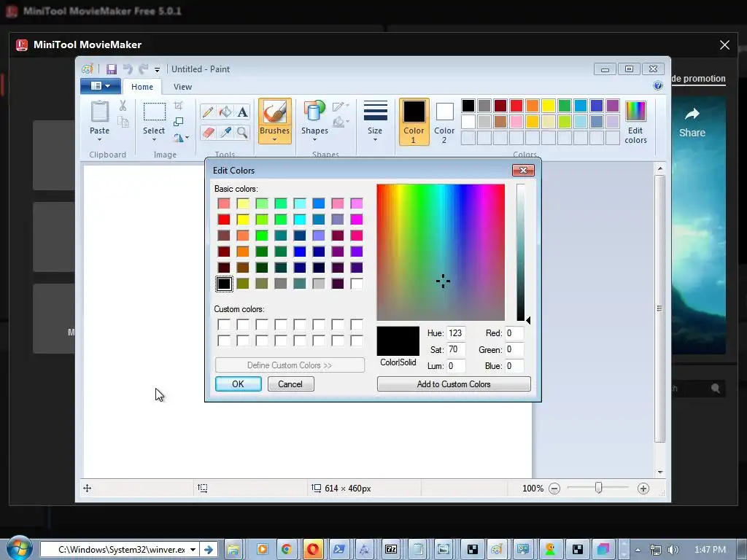747x560 pixels.
Task: Expand the Paste dropdown arrow
Action: coord(99,140)
